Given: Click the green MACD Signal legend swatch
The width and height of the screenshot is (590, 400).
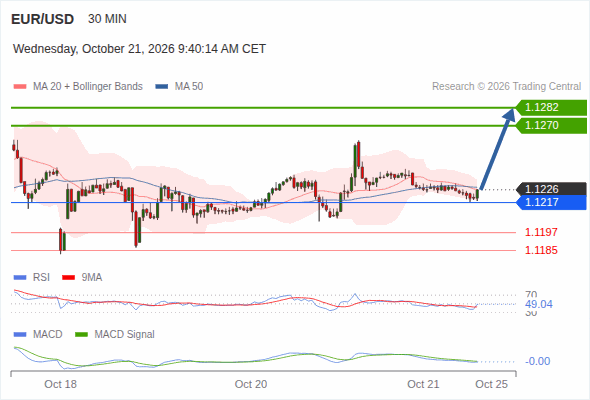Looking at the screenshot, I should click(x=81, y=335).
